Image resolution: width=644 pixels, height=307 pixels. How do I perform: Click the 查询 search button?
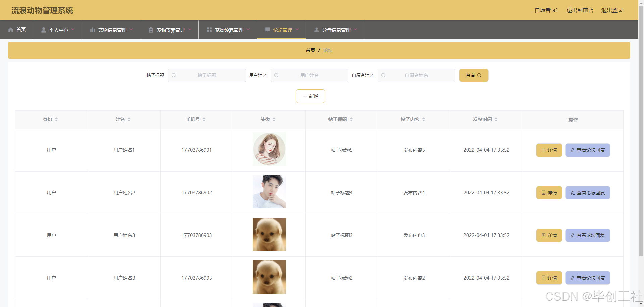coord(474,75)
